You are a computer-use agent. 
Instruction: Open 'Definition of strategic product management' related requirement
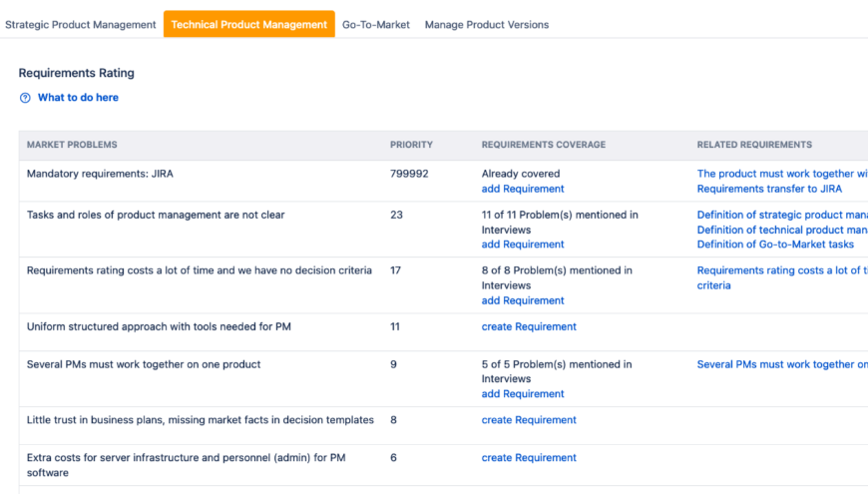pyautogui.click(x=782, y=216)
